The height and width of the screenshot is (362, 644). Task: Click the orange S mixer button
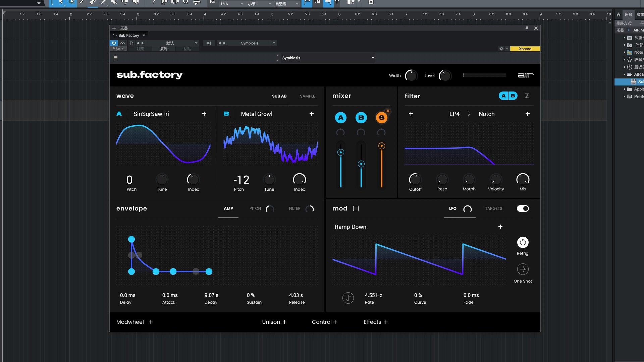[381, 118]
